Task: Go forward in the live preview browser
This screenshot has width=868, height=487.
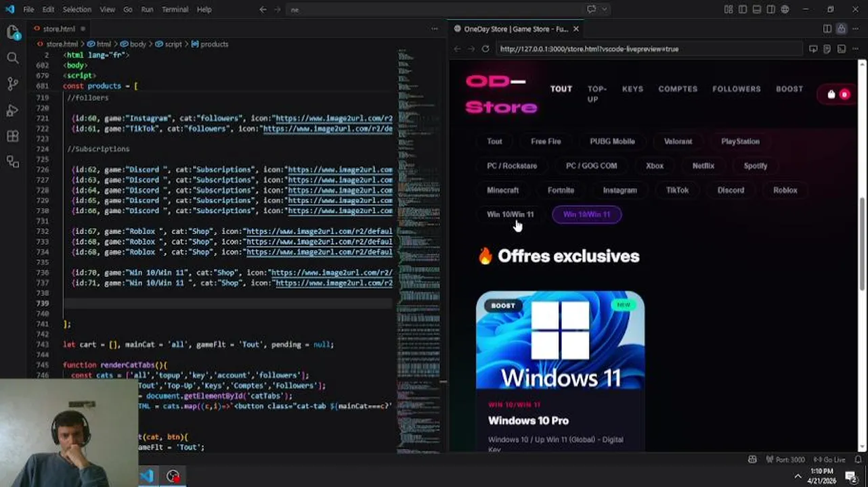Action: coord(471,49)
